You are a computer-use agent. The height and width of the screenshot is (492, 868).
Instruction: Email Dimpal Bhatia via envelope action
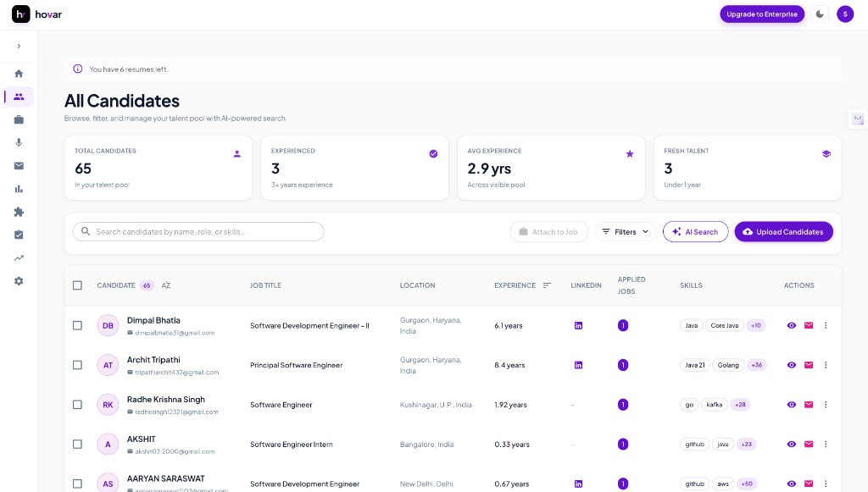click(808, 326)
